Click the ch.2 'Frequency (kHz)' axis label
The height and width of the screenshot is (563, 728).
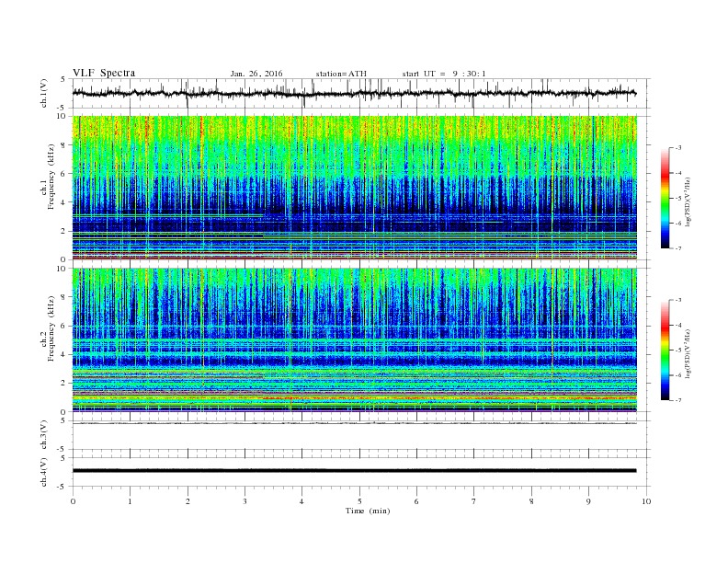pos(51,327)
